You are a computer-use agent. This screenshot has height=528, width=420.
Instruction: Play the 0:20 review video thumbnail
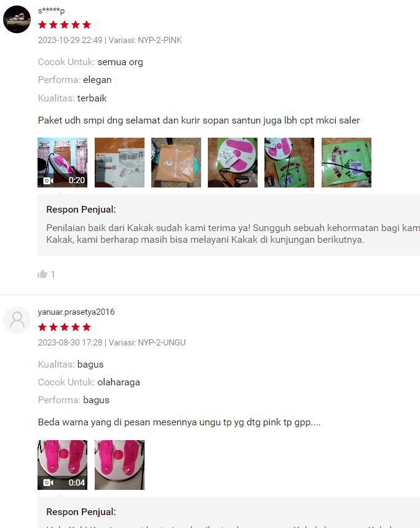point(62,162)
